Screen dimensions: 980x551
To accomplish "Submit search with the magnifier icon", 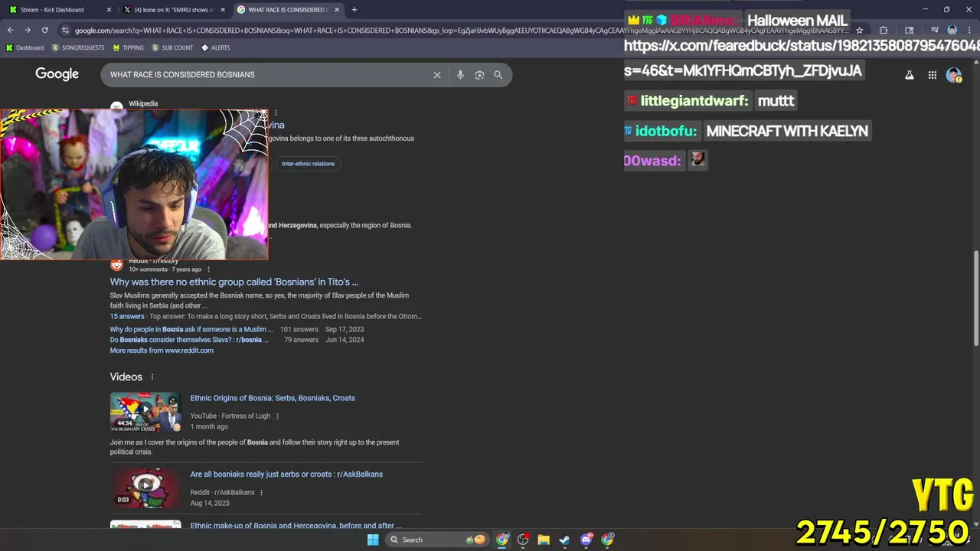I will [498, 75].
